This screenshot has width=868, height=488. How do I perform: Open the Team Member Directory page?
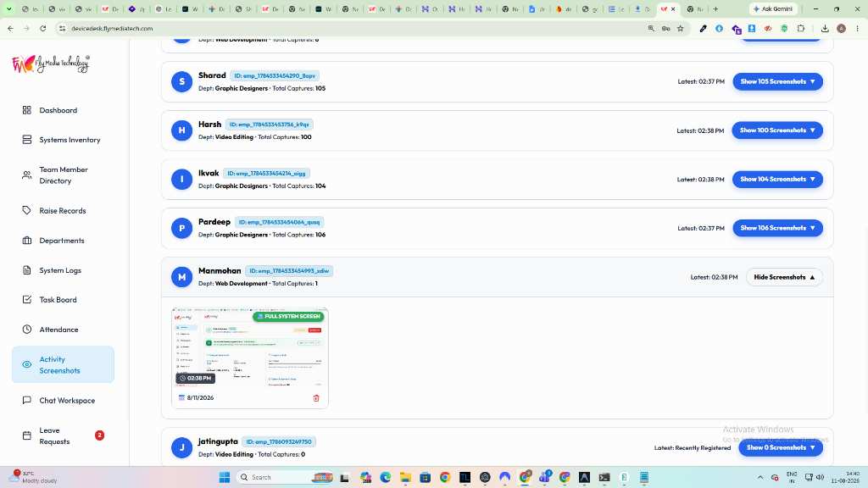pyautogui.click(x=63, y=175)
